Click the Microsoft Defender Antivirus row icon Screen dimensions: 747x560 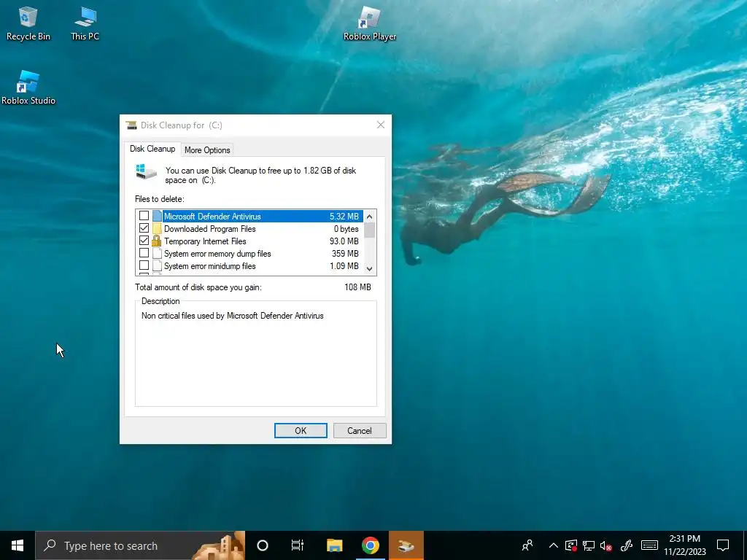[158, 216]
